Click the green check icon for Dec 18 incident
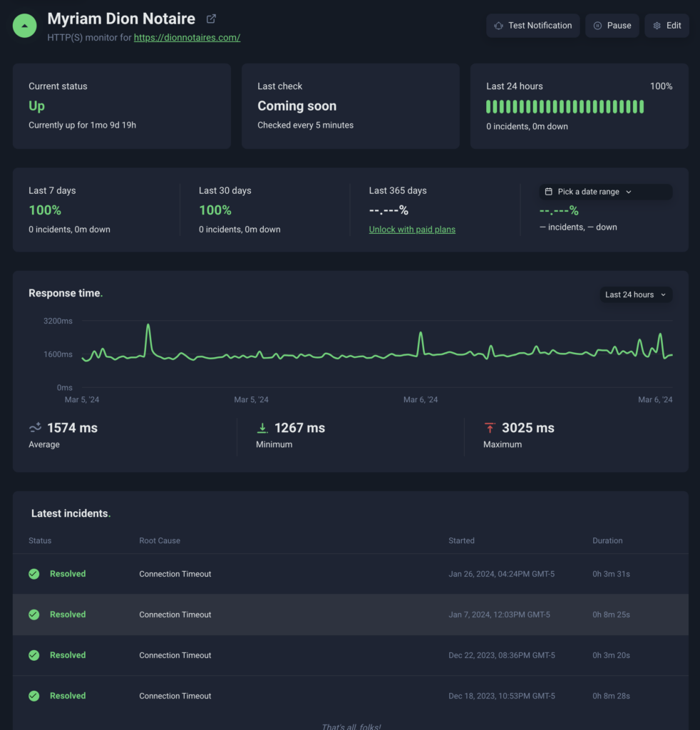The image size is (700, 730). 34,696
